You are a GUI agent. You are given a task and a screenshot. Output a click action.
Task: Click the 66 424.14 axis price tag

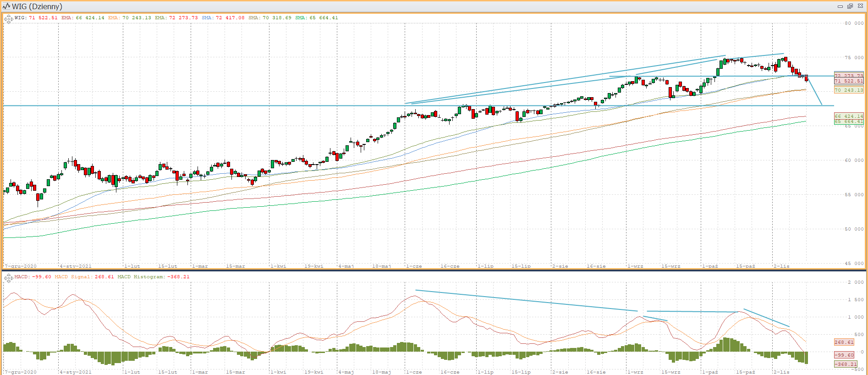(848, 116)
